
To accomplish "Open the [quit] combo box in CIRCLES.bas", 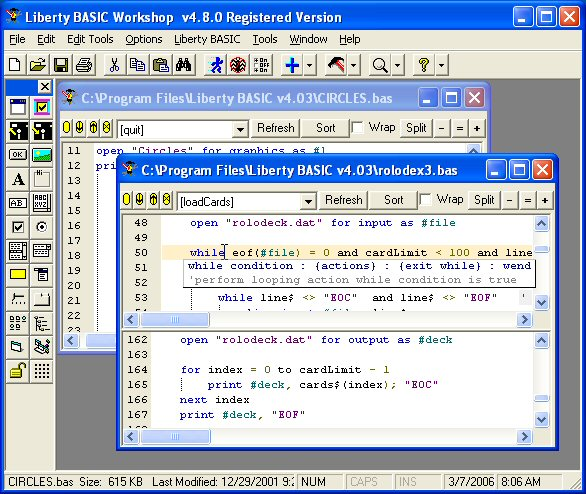I will (x=240, y=130).
